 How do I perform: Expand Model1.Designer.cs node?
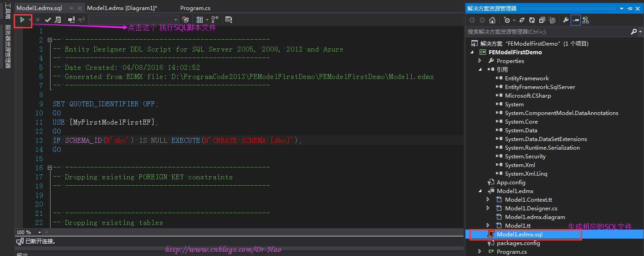point(488,208)
